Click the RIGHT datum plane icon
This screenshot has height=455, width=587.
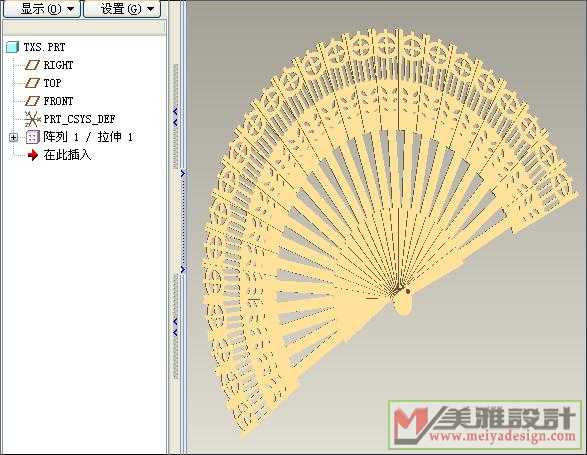click(x=32, y=65)
